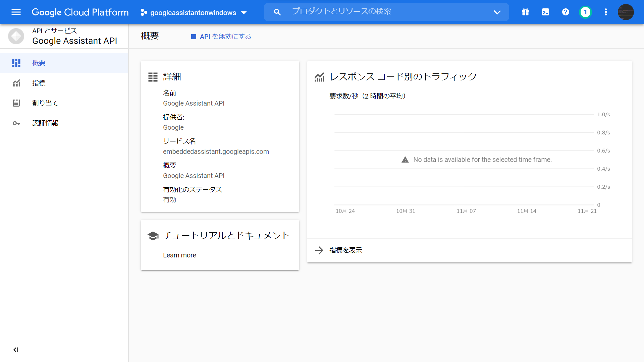The image size is (644, 362).
Task: Select 指標 in the sidebar
Action: [39, 83]
